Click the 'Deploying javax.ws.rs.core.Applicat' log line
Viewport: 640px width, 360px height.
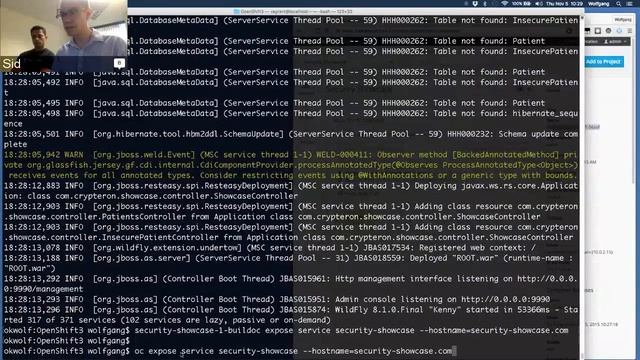(291, 191)
